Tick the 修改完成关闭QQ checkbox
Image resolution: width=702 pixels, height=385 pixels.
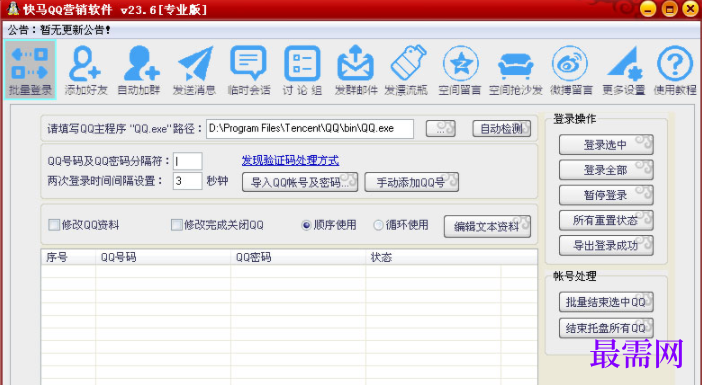click(176, 225)
